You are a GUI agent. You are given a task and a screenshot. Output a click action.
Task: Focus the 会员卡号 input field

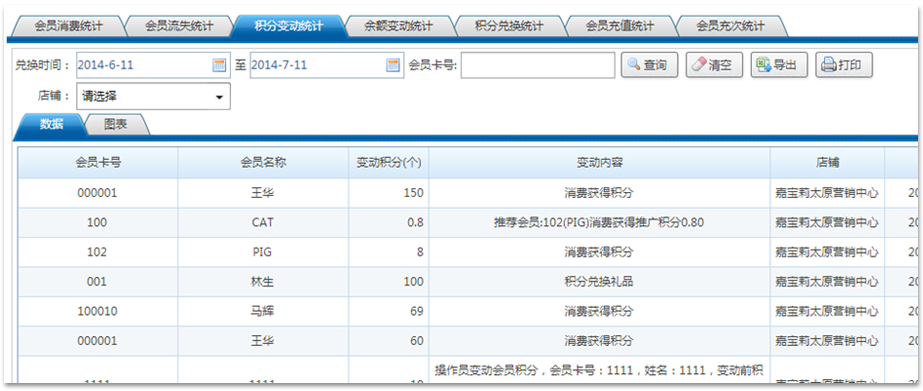coord(538,65)
